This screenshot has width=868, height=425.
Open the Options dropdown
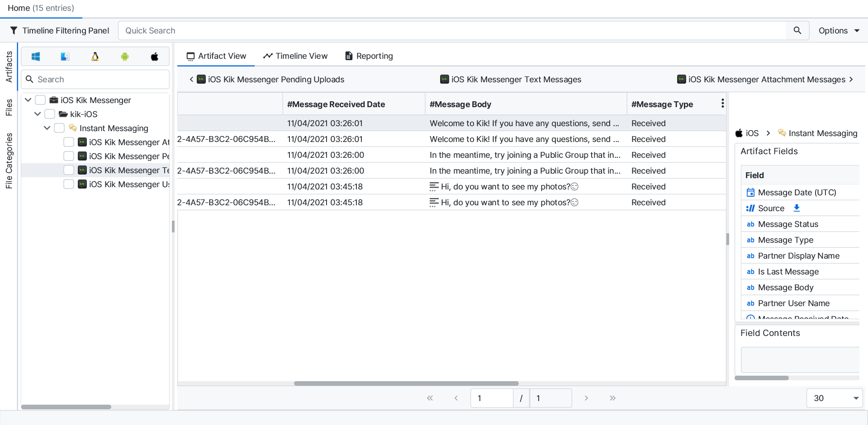click(x=839, y=30)
